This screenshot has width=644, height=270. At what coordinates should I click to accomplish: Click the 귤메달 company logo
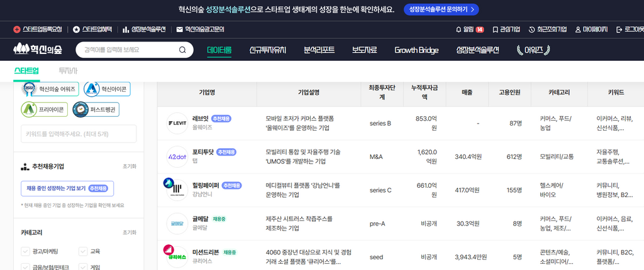pos(177,224)
